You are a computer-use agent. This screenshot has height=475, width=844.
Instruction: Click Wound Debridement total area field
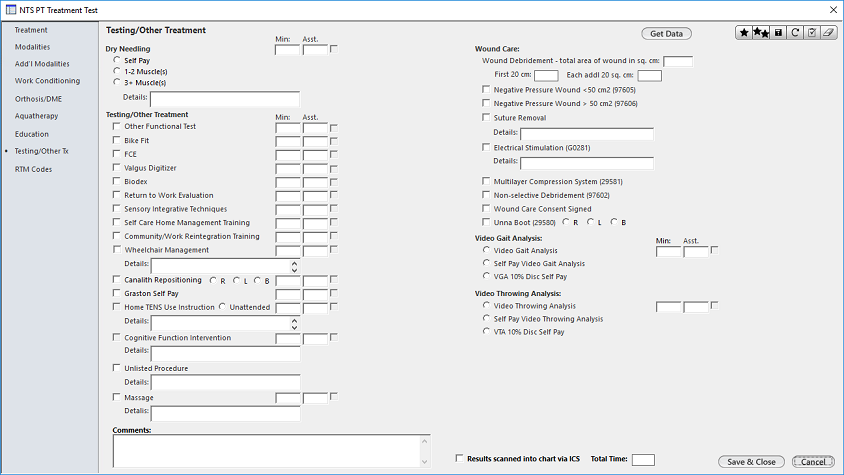[x=678, y=62]
